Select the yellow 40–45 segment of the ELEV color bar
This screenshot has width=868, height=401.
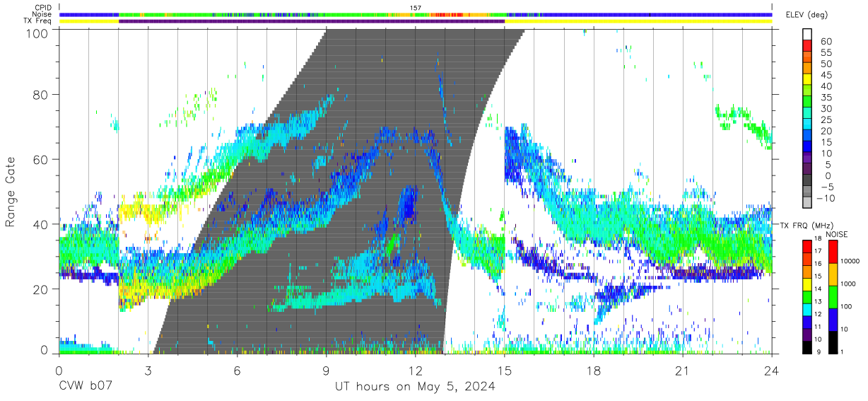[x=807, y=80]
